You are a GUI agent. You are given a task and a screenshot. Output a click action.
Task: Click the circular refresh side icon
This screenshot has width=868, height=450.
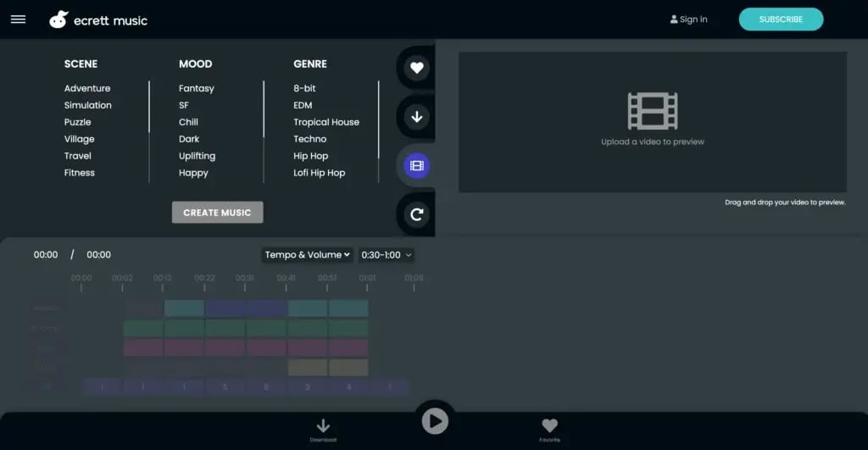[416, 214]
